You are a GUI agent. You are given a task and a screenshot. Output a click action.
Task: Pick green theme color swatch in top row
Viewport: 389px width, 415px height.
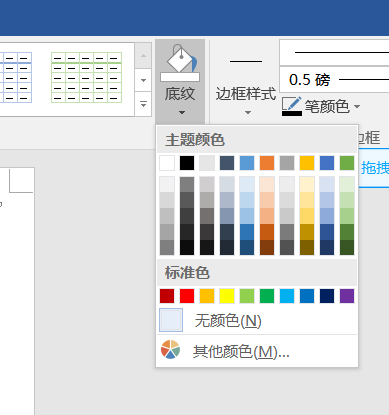point(347,163)
